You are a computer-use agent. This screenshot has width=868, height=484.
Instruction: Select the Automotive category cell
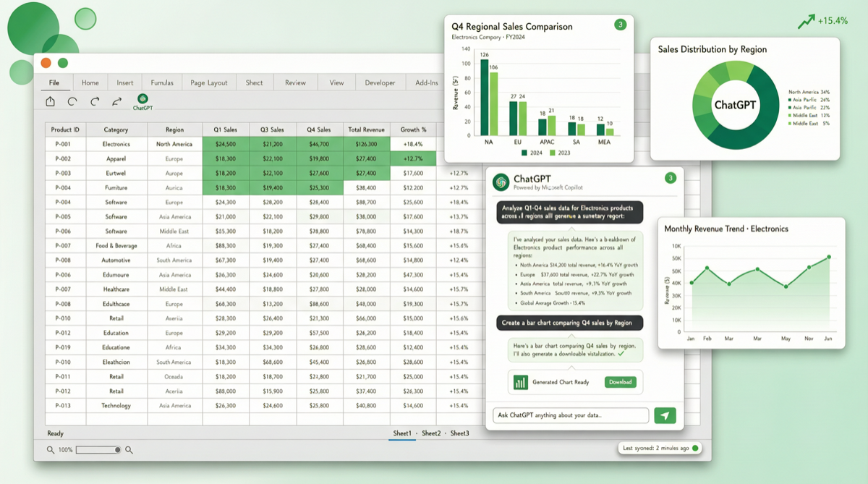point(116,260)
